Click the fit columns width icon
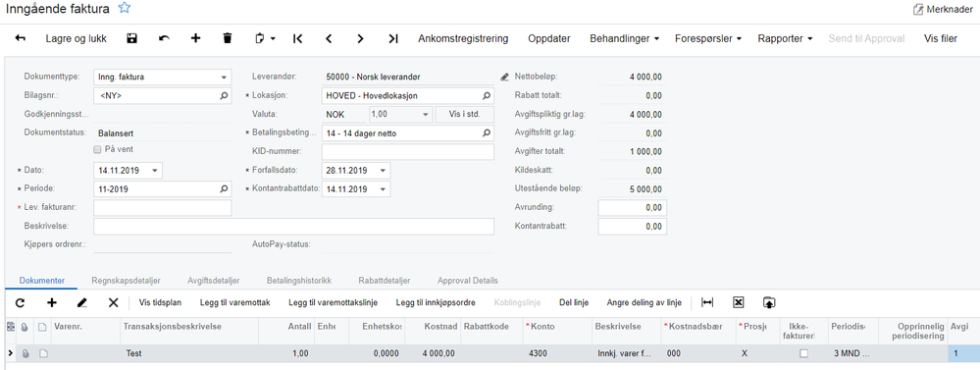The width and height of the screenshot is (980, 370). [x=707, y=302]
